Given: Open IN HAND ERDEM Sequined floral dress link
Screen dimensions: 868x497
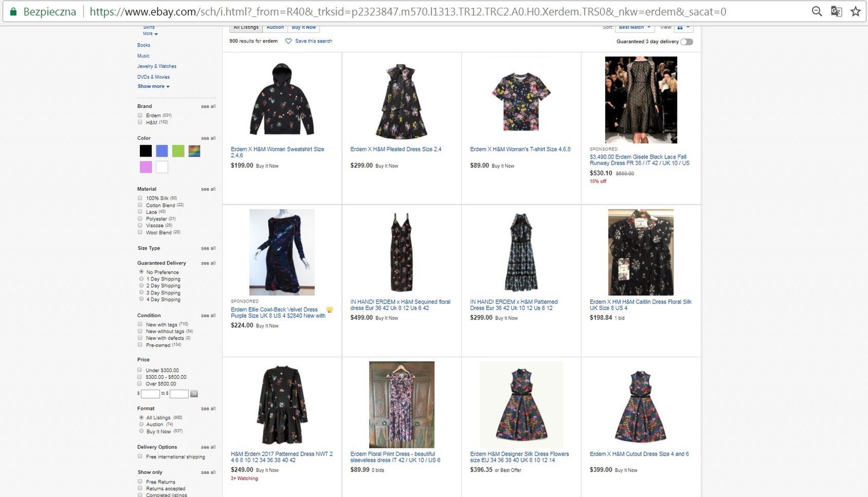Looking at the screenshot, I should 400,305.
